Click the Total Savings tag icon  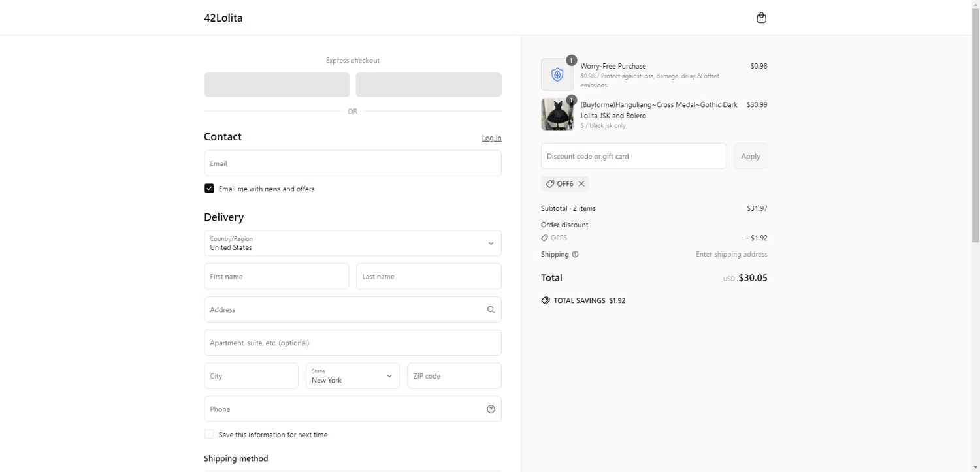(x=546, y=301)
